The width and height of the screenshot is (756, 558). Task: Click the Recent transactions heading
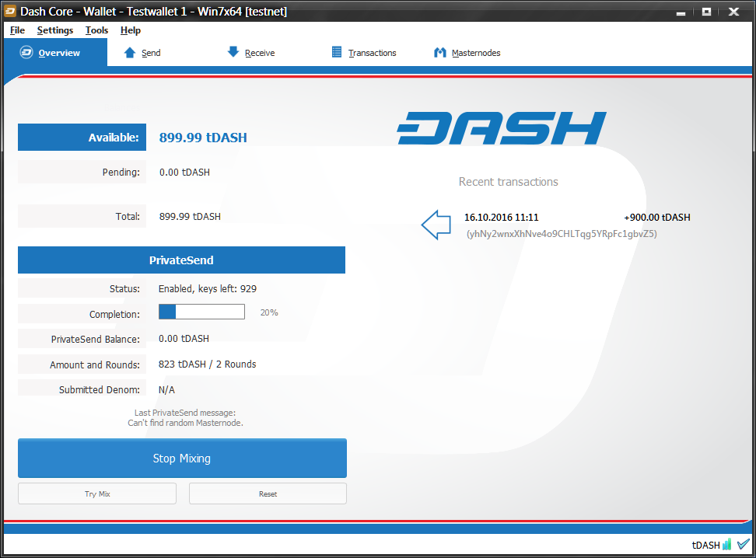[508, 182]
